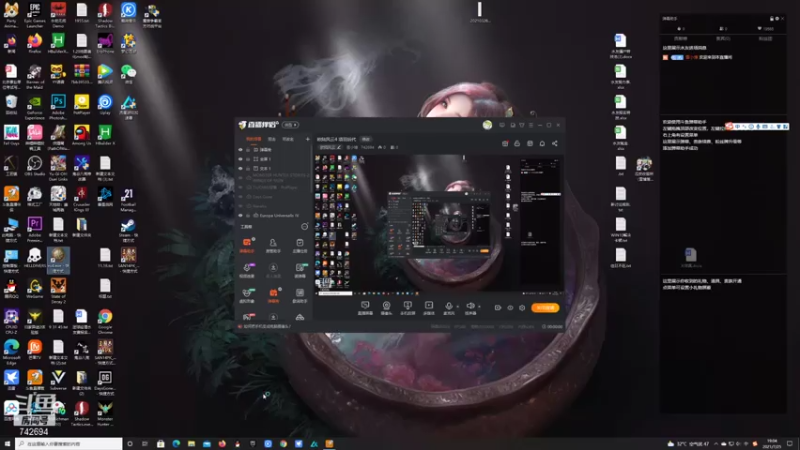Open the version dropdown beside companion logo

pos(291,125)
